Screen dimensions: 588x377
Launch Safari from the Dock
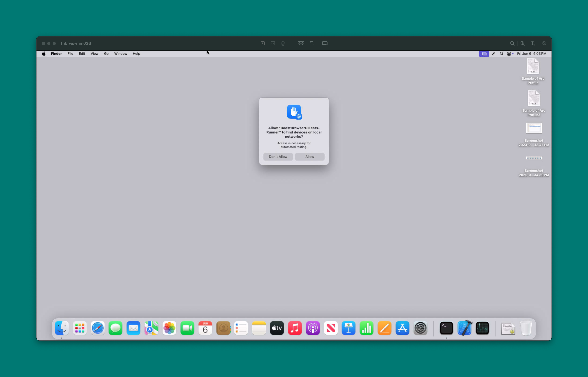98,328
